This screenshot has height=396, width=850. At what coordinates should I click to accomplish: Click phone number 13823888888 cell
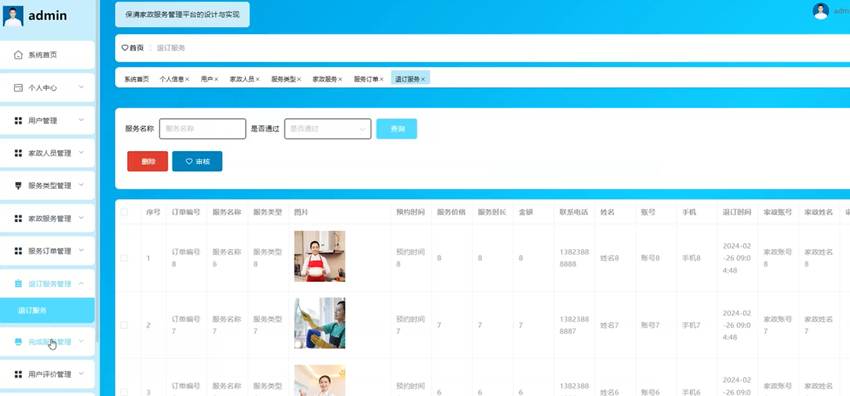coord(575,258)
